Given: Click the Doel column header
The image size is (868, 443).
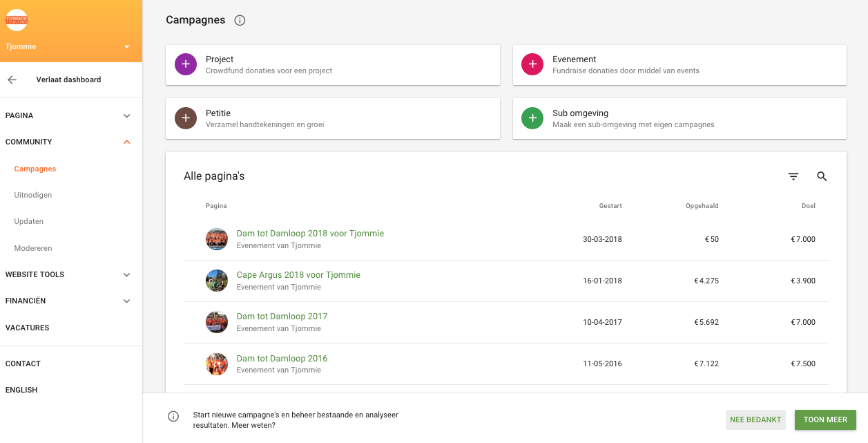Looking at the screenshot, I should [809, 206].
